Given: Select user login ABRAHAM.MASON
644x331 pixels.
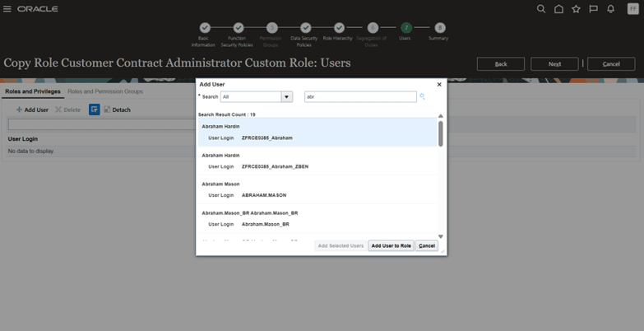Looking at the screenshot, I should tap(264, 195).
